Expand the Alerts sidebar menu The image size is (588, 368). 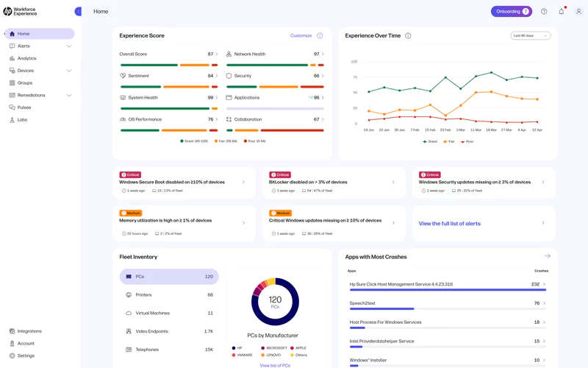tap(69, 46)
